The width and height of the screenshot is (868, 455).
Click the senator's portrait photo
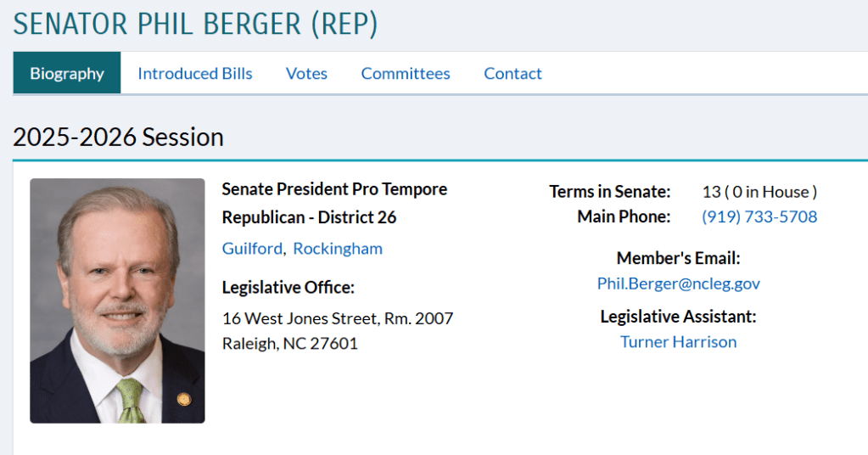pyautogui.click(x=117, y=301)
